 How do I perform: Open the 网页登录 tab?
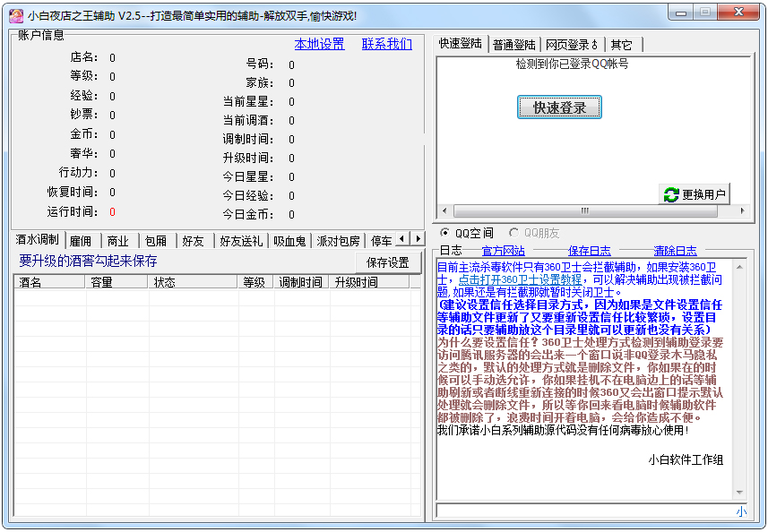[573, 45]
